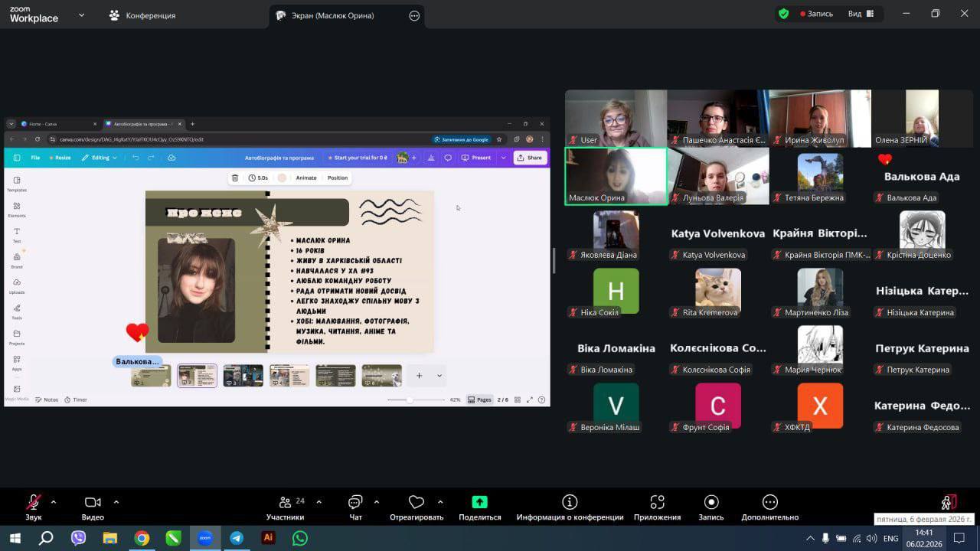Switch to the Conference tab
This screenshot has height=551, width=980.
point(142,15)
